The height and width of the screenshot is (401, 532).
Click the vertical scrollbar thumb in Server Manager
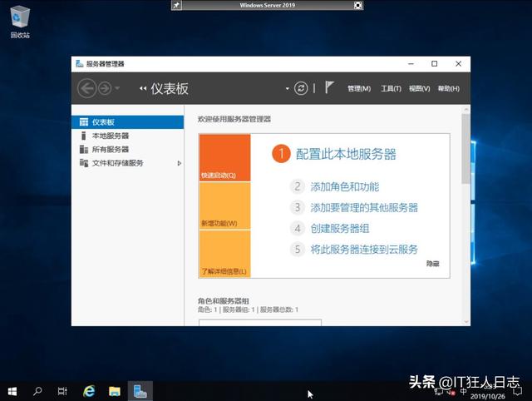pyautogui.click(x=465, y=149)
